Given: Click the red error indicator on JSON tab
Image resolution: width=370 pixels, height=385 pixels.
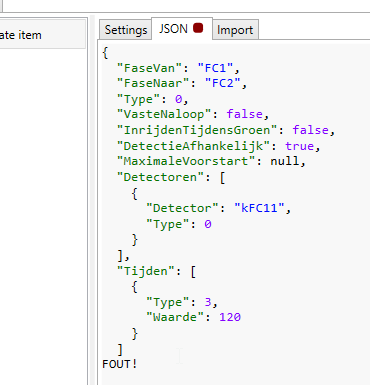Looking at the screenshot, I should coord(198,28).
